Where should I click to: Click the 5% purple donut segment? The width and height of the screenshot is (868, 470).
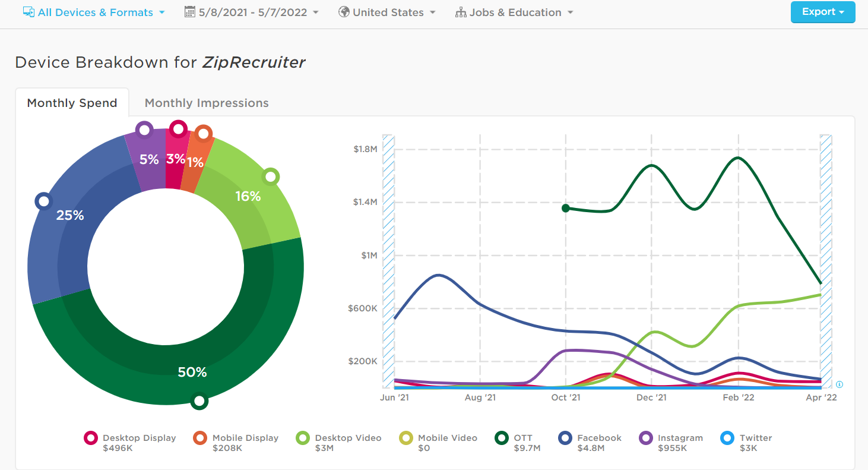pyautogui.click(x=148, y=159)
